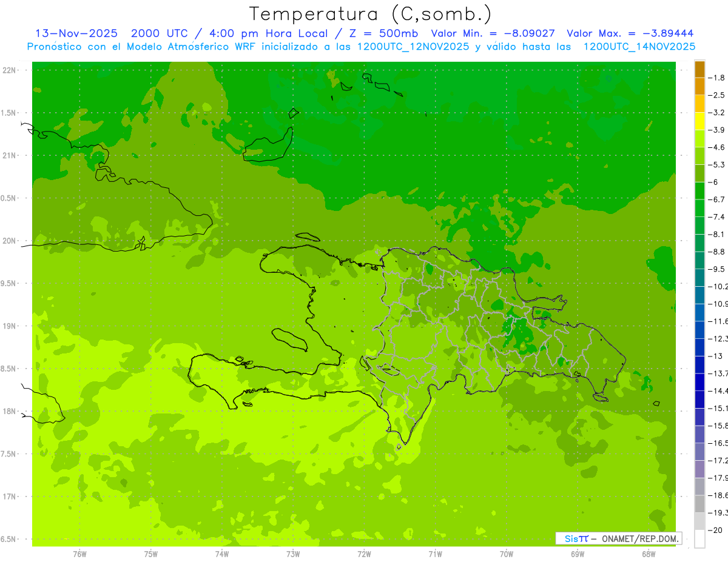
Task: Click the '17N' latitude label
Action: pyautogui.click(x=9, y=497)
